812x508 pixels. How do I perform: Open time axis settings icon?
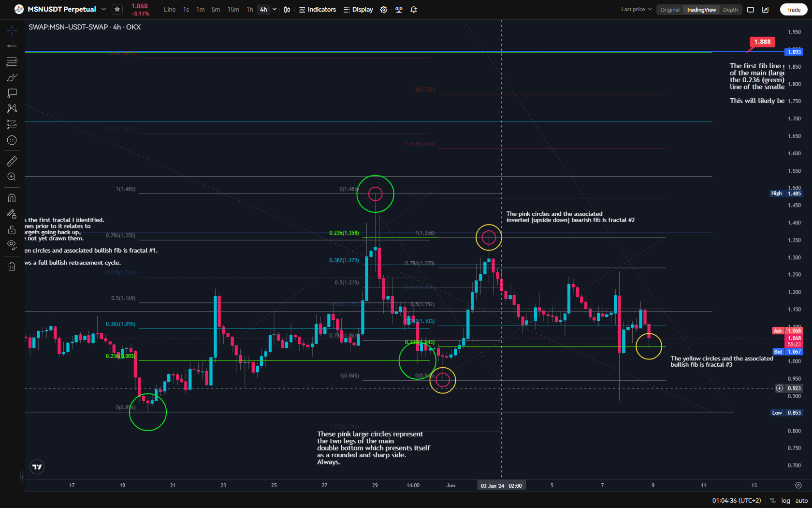[x=798, y=485]
